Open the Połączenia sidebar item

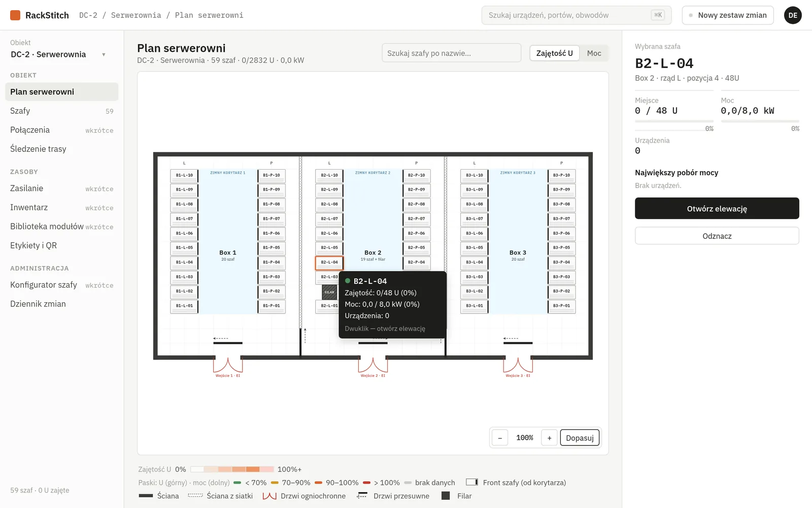tap(61, 130)
